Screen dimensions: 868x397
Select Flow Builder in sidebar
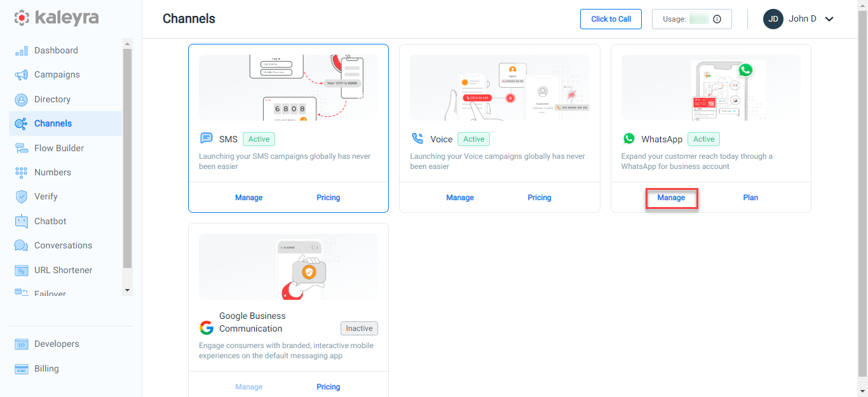(x=65, y=148)
